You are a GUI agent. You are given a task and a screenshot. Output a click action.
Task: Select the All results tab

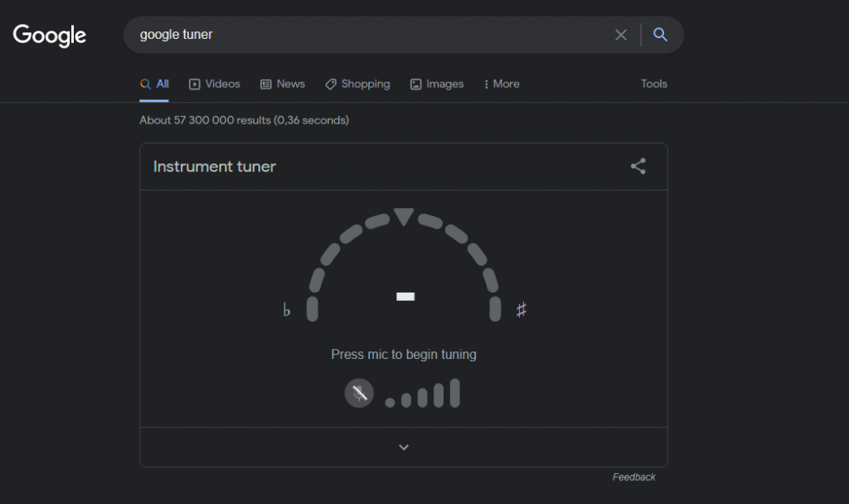pos(155,84)
